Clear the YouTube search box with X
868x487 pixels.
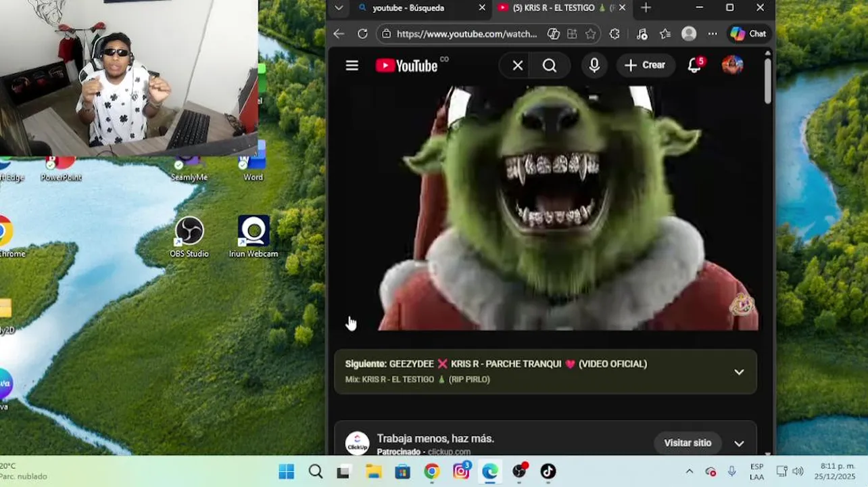click(518, 66)
